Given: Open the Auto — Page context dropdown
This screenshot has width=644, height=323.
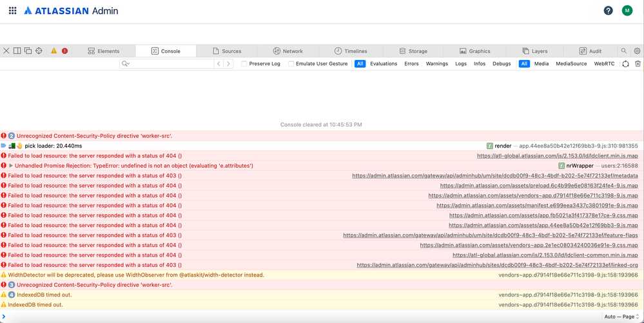Looking at the screenshot, I should (x=621, y=317).
